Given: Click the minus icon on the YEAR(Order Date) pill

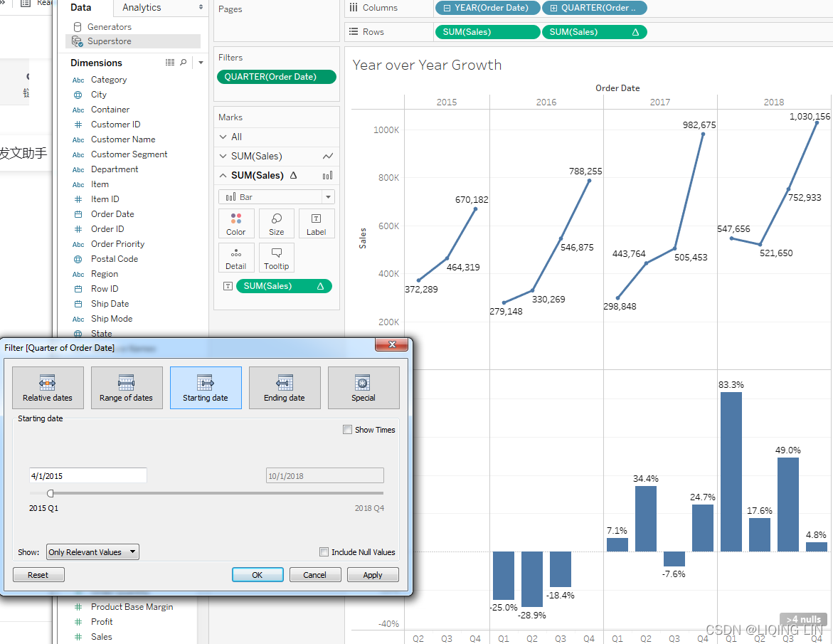Looking at the screenshot, I should coord(447,8).
